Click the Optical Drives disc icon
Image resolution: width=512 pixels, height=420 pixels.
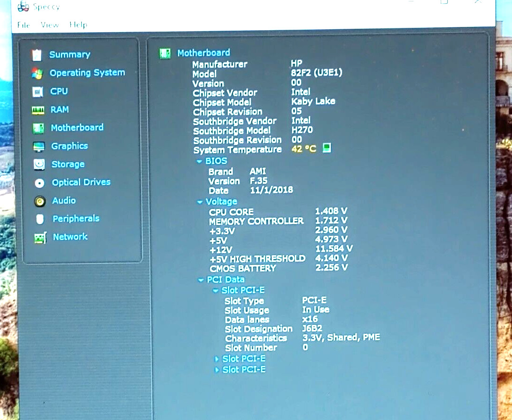tap(40, 183)
